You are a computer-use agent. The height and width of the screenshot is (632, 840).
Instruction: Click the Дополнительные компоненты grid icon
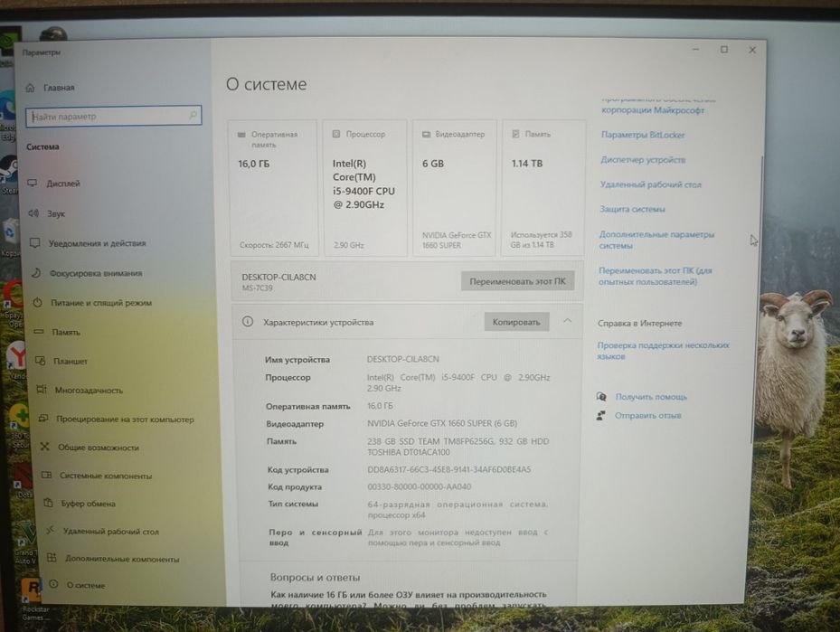[52, 558]
